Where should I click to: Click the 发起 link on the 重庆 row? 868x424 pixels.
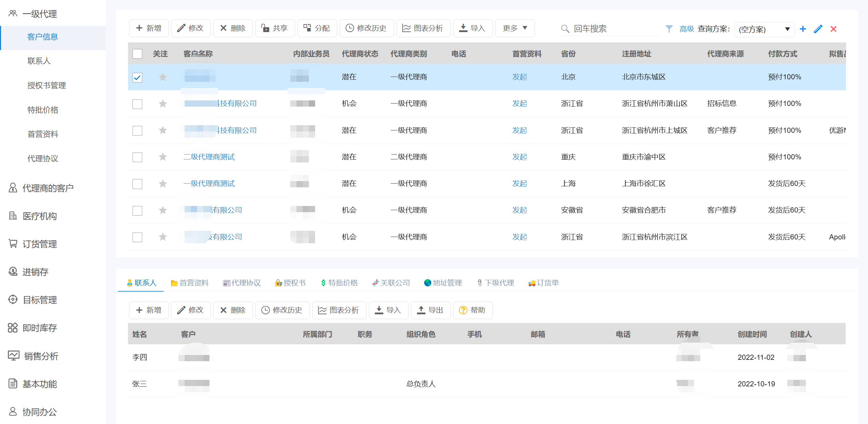pyautogui.click(x=519, y=157)
